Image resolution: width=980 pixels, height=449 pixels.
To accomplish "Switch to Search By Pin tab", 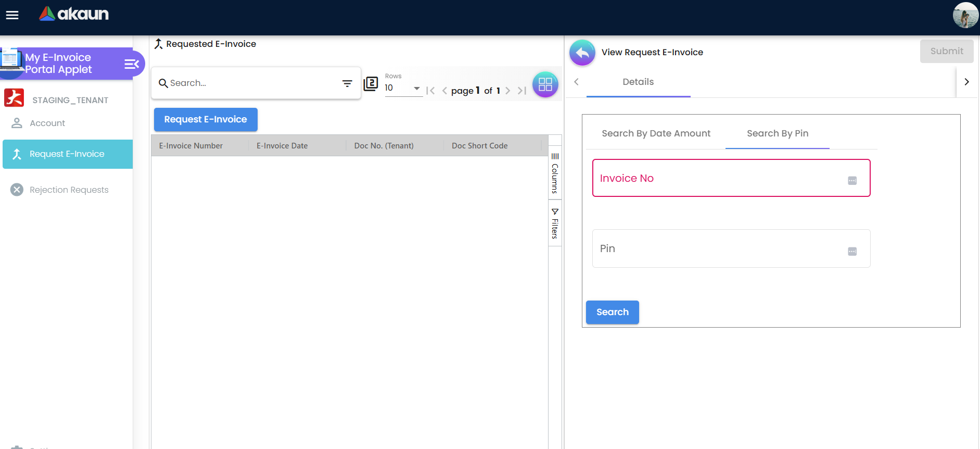I will tap(778, 133).
